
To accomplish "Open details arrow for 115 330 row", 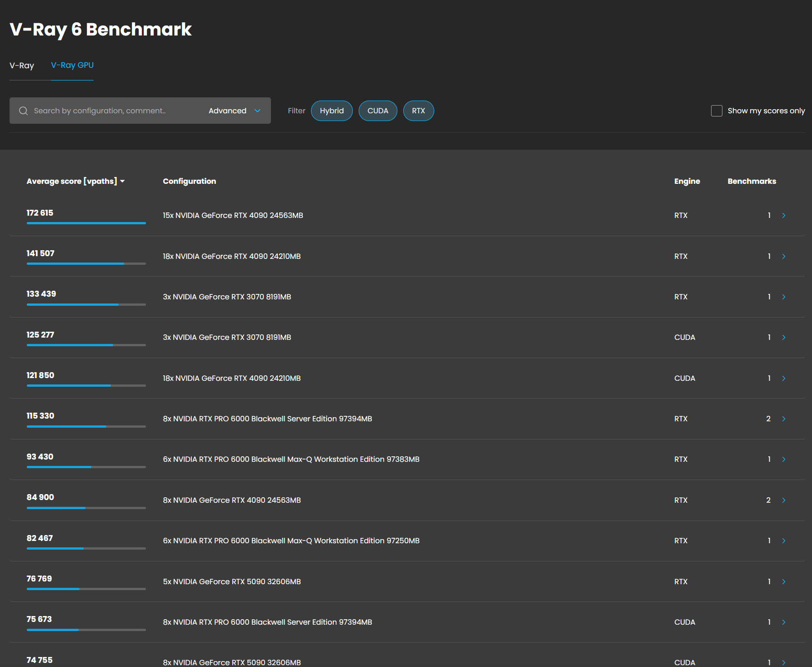I will (784, 419).
